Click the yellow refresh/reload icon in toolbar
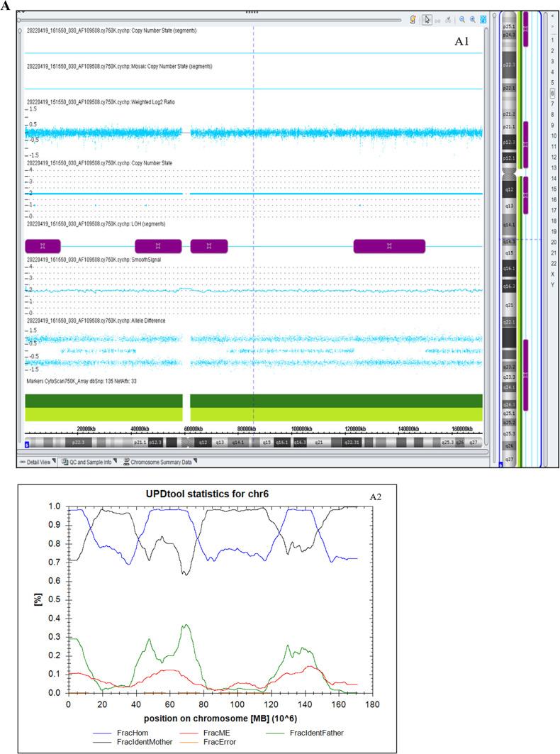Viewport: 560px width, 754px height. click(413, 20)
